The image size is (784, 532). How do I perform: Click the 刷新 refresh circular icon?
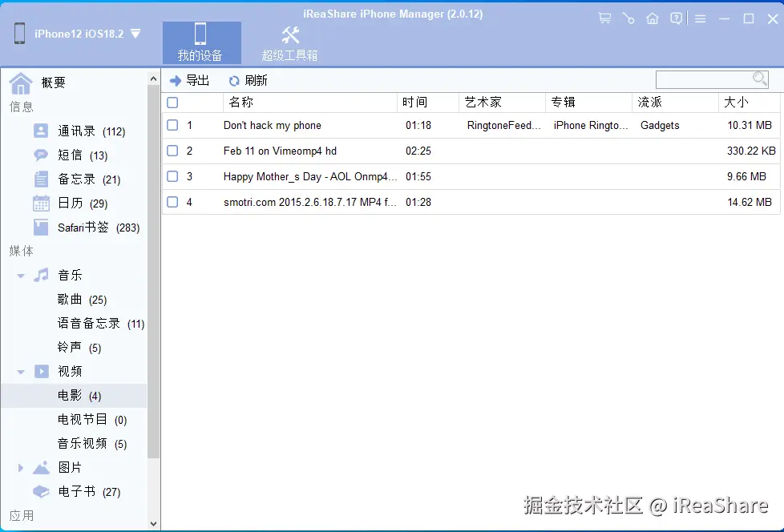point(233,81)
